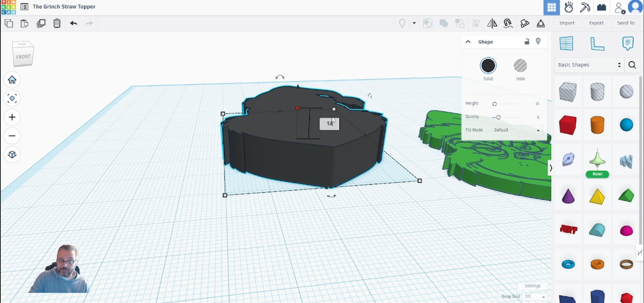The image size is (644, 303).
Task: Open the Export menu
Action: pyautogui.click(x=596, y=23)
